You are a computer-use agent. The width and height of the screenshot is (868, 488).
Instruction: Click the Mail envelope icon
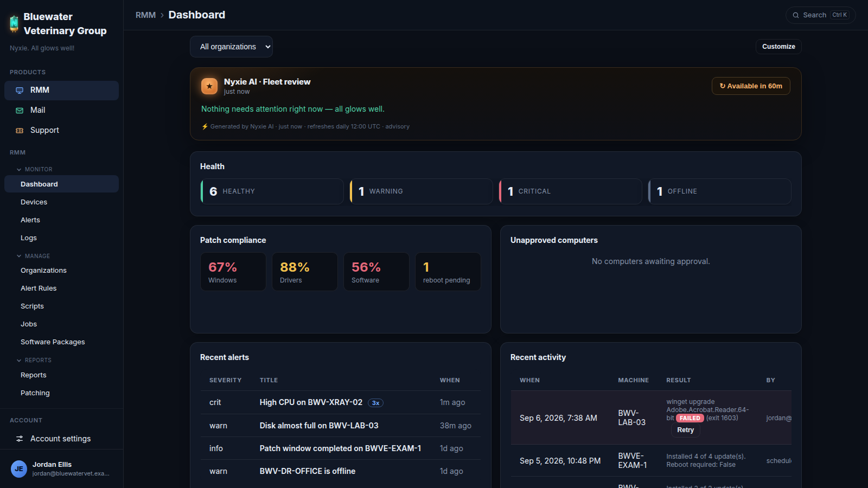20,111
